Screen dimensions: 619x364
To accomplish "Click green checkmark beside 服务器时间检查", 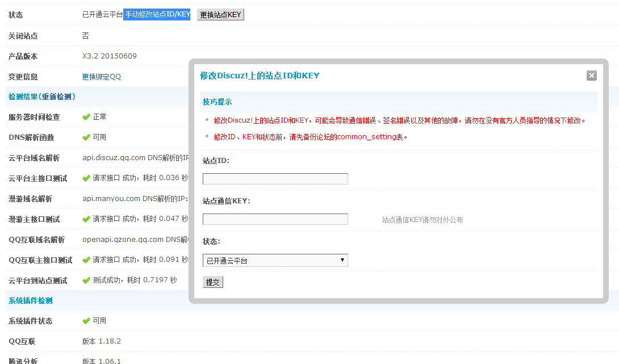I will point(86,117).
